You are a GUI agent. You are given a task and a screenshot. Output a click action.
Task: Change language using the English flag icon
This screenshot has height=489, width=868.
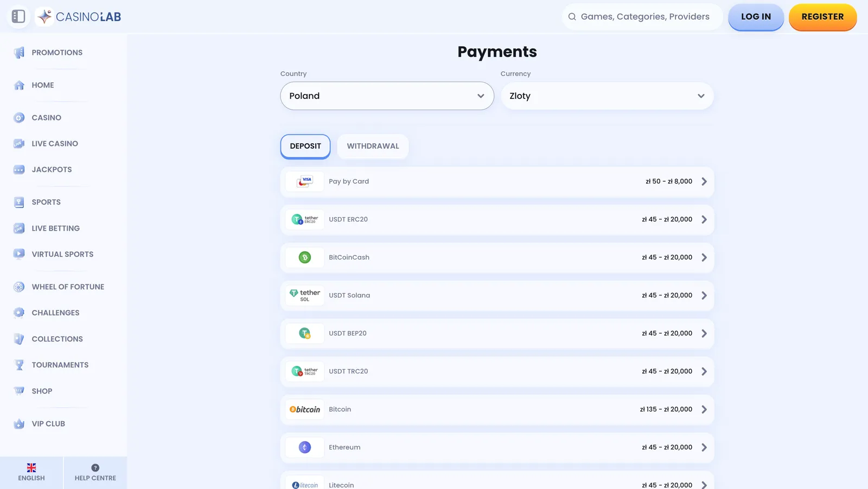(31, 468)
